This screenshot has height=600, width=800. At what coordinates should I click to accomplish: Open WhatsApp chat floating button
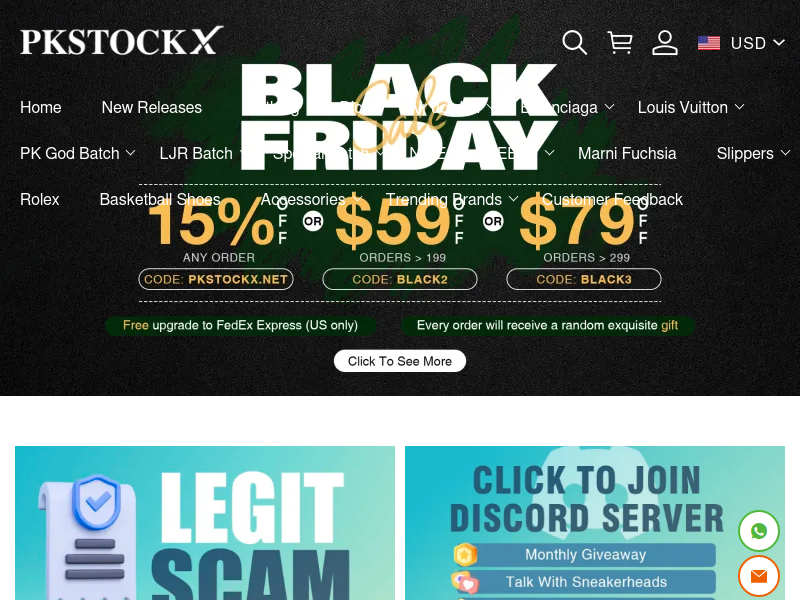759,531
